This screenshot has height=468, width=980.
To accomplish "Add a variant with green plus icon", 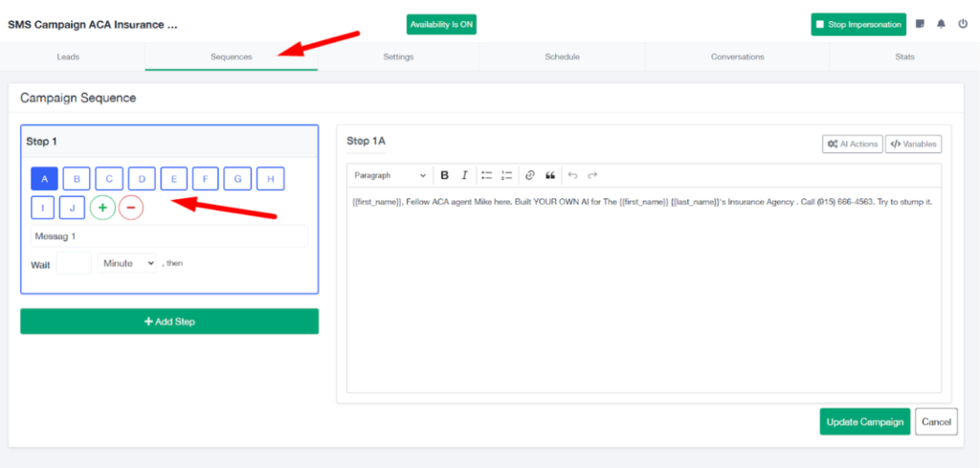I will coord(102,207).
